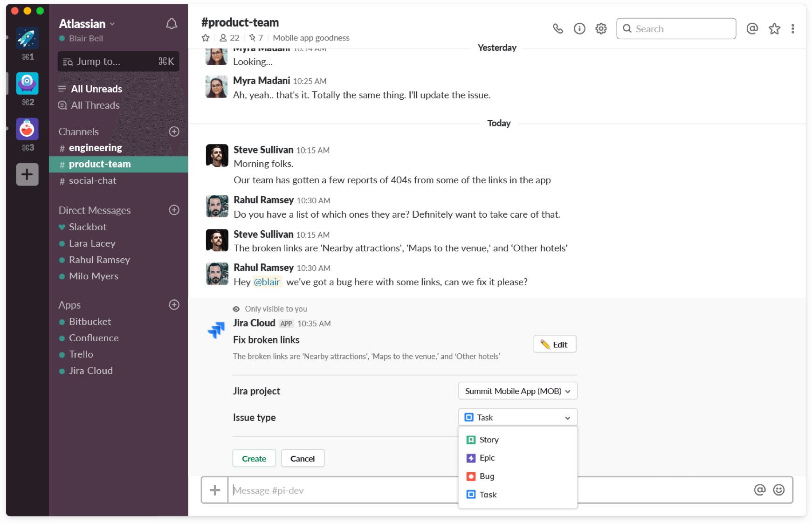
Task: Open more actions with the three-dot icon
Action: tap(793, 28)
